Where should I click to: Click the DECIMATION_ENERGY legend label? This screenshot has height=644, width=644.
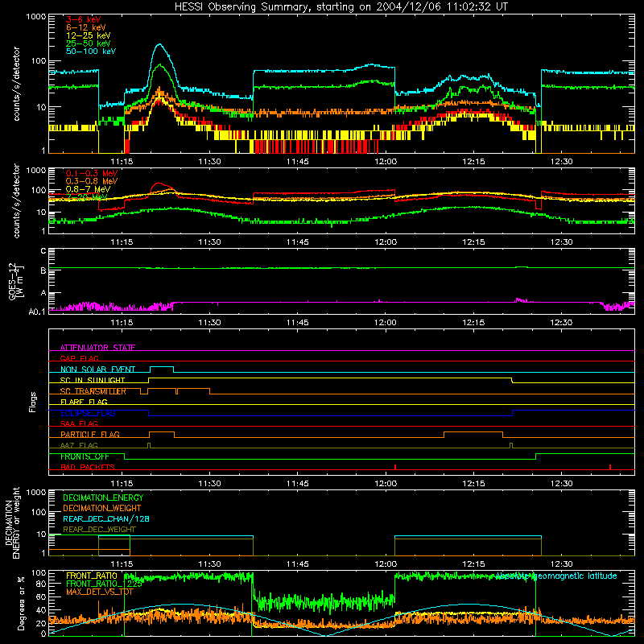[103, 497]
